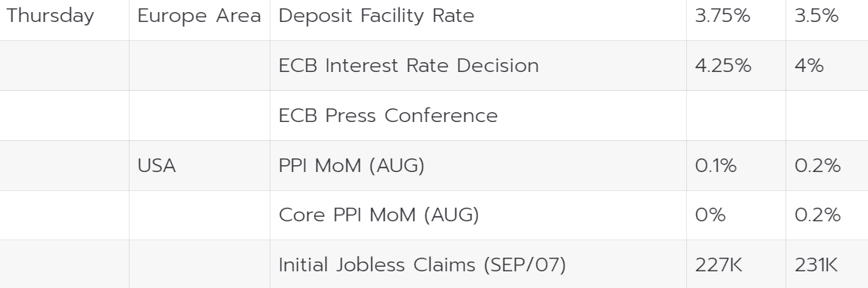Click the 4% ECB rate value
The width and height of the screenshot is (868, 288).
coord(810,65)
